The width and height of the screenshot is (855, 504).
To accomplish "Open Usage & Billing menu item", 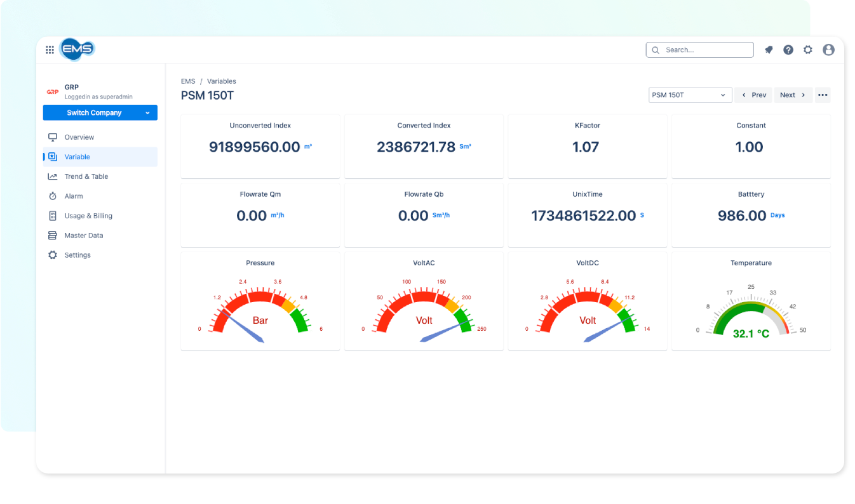I will pyautogui.click(x=88, y=216).
